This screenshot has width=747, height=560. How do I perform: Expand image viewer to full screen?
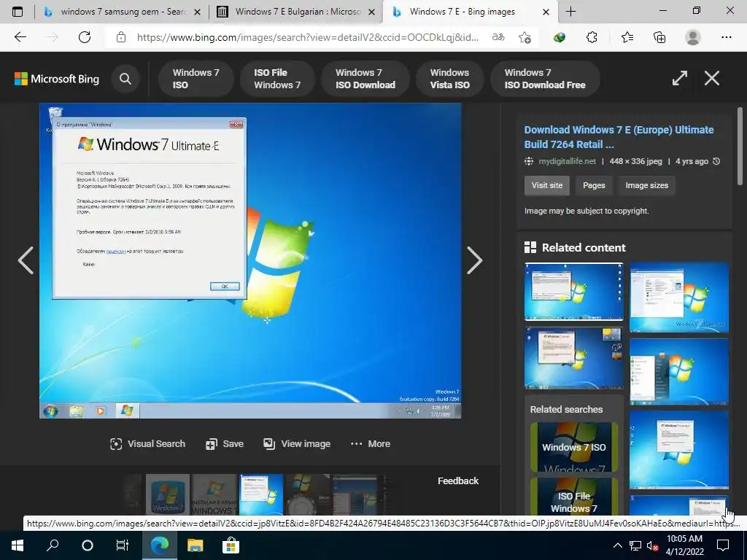click(x=679, y=78)
